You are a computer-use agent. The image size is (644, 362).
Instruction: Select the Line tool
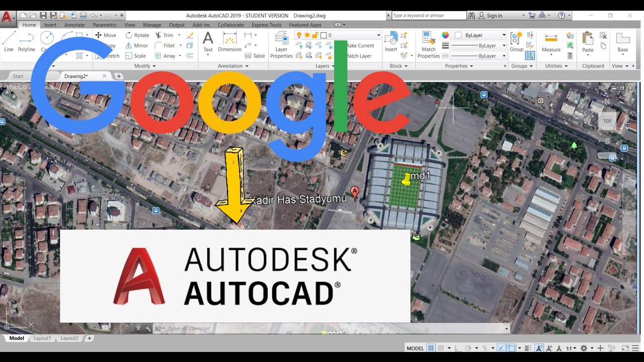(9, 42)
